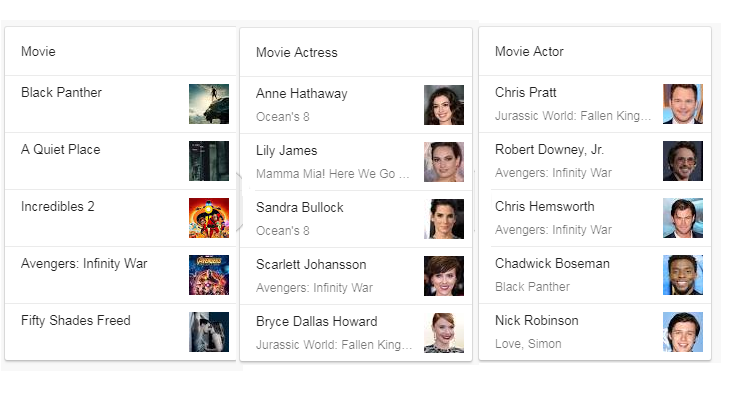The height and width of the screenshot is (400, 731).
Task: Click Avengers: Infinity War under Scarlett Johansson
Action: click(x=314, y=288)
